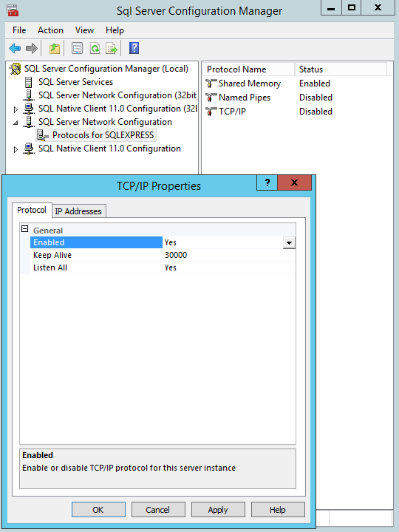Select the Enabled property row label
This screenshot has width=399, height=532.
click(49, 242)
